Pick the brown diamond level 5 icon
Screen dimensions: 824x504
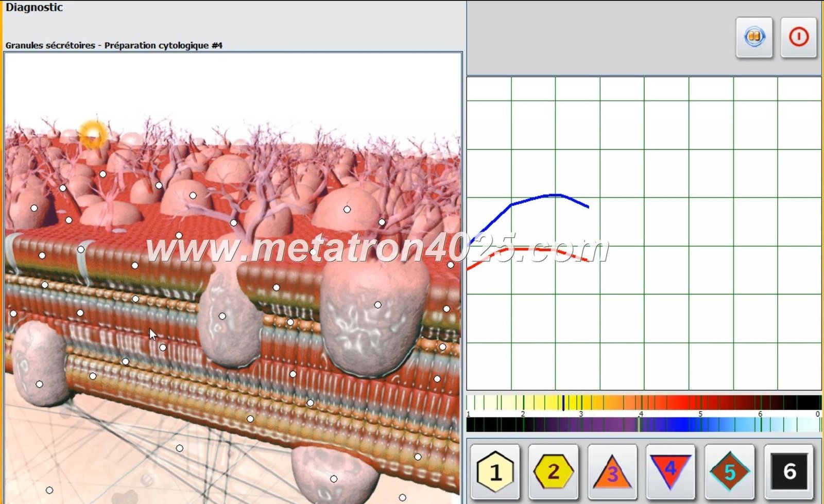(729, 471)
